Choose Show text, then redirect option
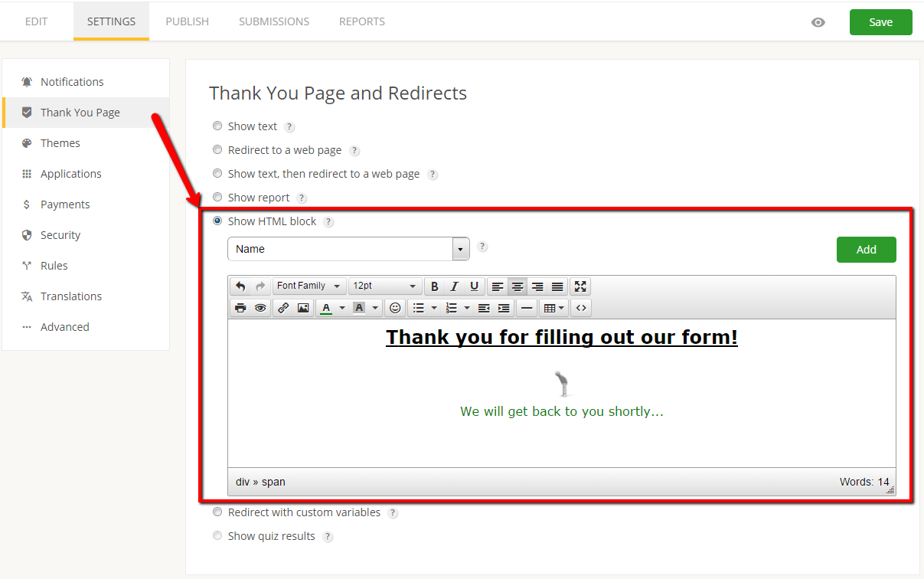Screen dimensions: 924x579 tap(217, 173)
